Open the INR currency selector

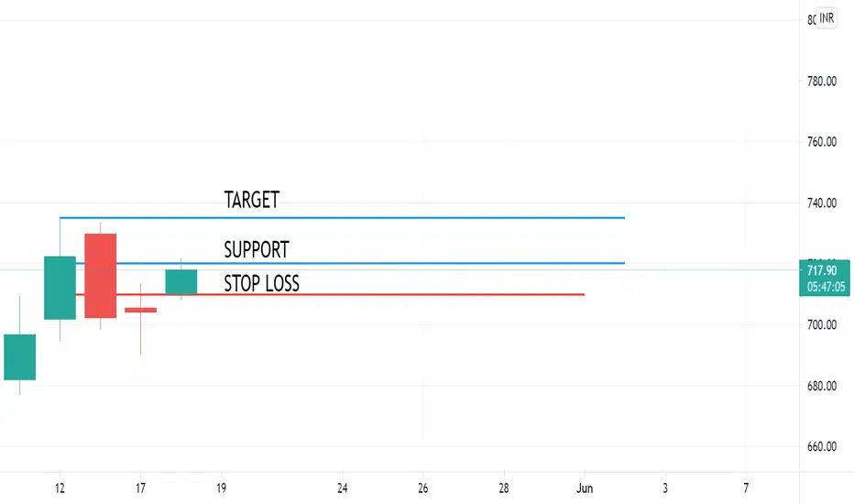827,18
